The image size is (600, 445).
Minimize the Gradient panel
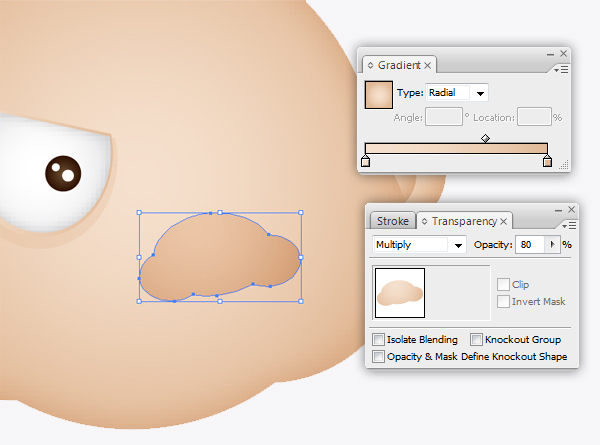click(550, 55)
